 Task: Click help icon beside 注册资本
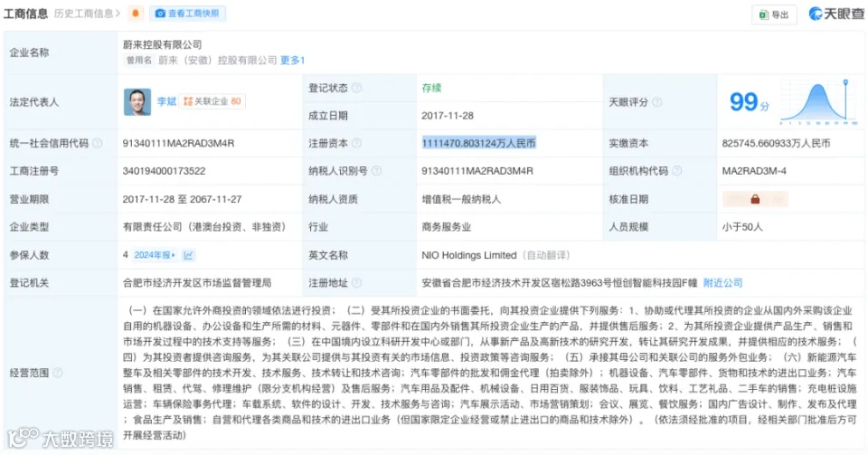click(357, 143)
